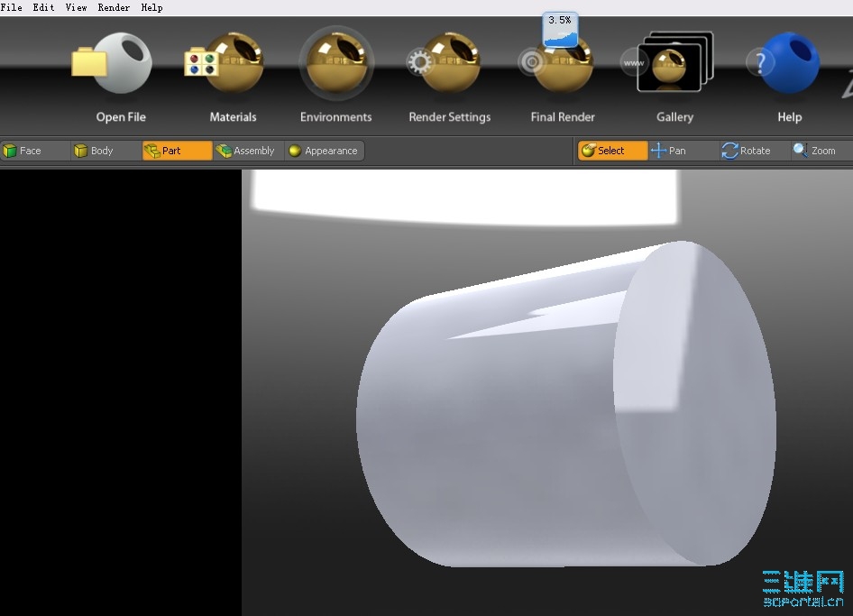Open the Render menu

[x=114, y=7]
